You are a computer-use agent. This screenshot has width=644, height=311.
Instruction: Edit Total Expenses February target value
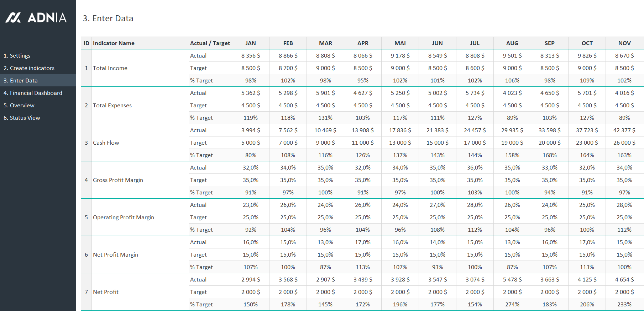coord(288,106)
